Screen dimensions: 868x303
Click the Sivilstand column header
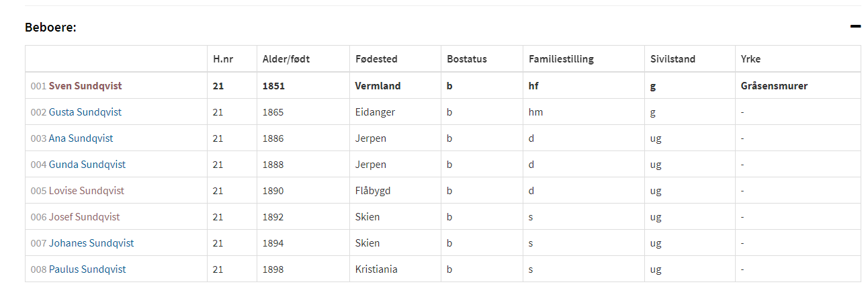672,59
